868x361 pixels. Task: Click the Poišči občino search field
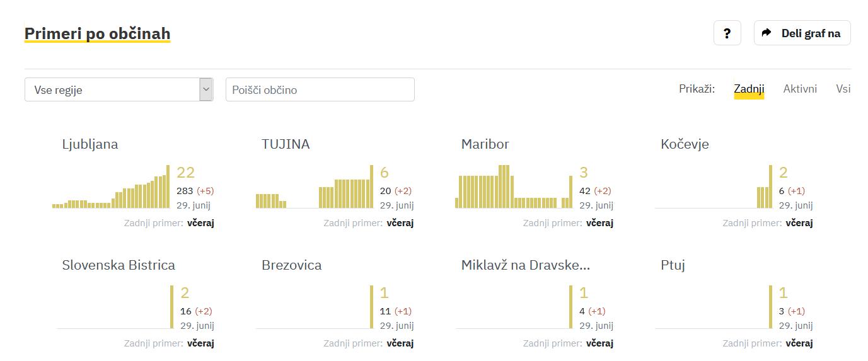point(320,89)
